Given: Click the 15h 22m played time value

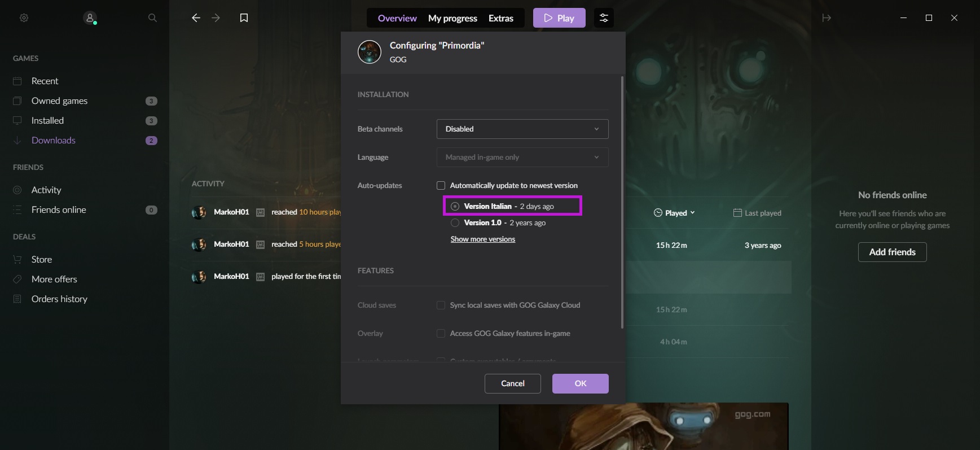Looking at the screenshot, I should [671, 245].
